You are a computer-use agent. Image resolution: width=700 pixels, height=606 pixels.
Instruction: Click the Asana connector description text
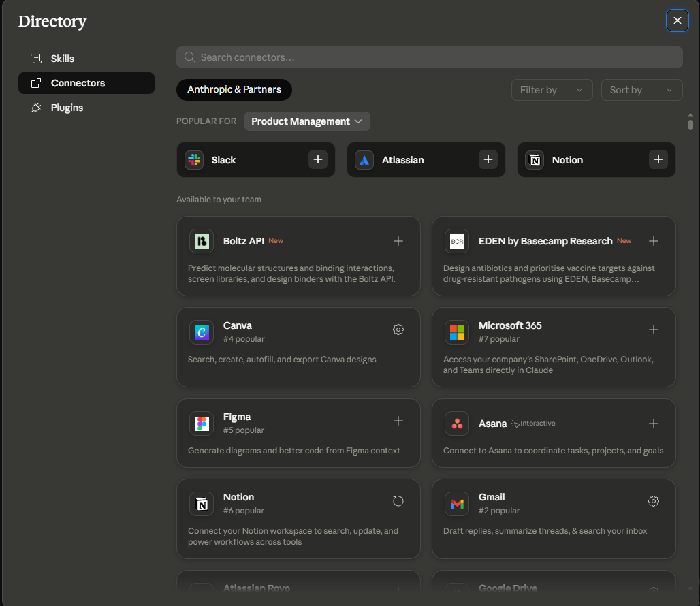pyautogui.click(x=553, y=451)
